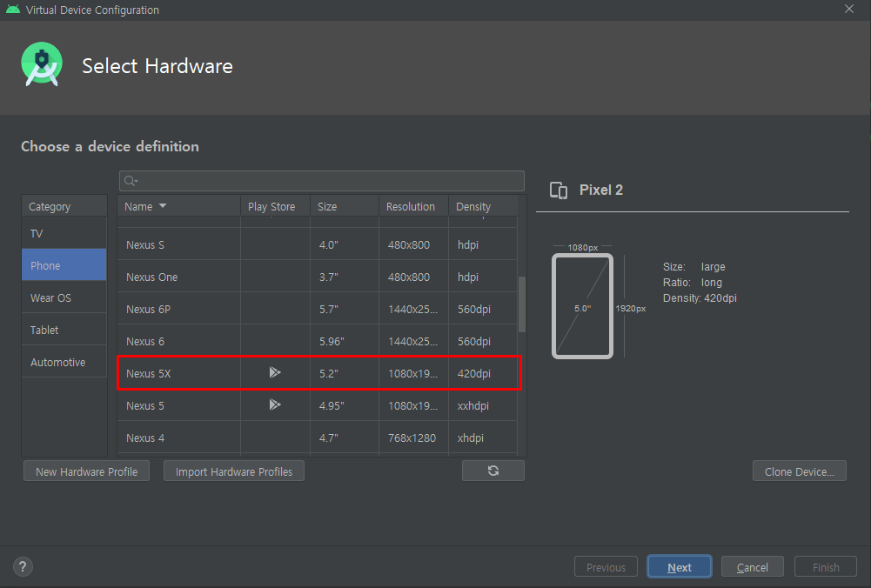
Task: Click the Clone Device button
Action: click(x=800, y=471)
